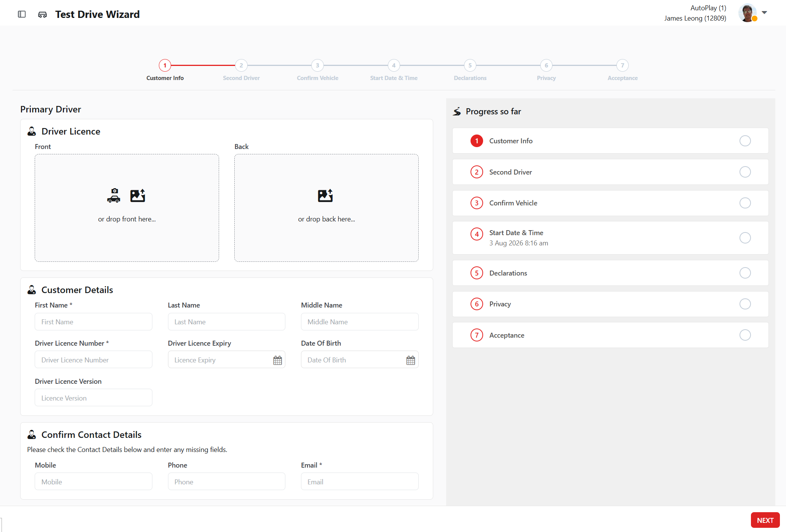Click into the Mobile field
786x532 pixels.
point(93,482)
